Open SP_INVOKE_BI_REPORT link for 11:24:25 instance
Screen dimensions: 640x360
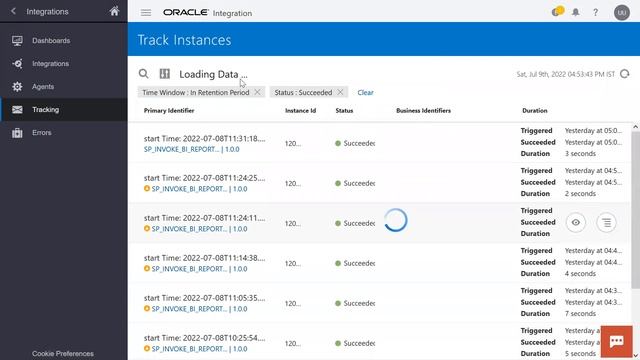point(199,189)
